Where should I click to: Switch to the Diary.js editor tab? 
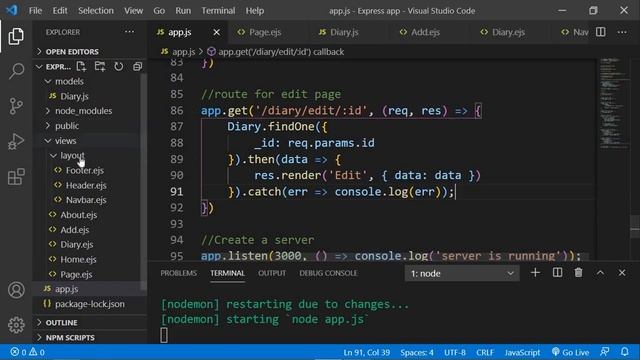pyautogui.click(x=344, y=32)
